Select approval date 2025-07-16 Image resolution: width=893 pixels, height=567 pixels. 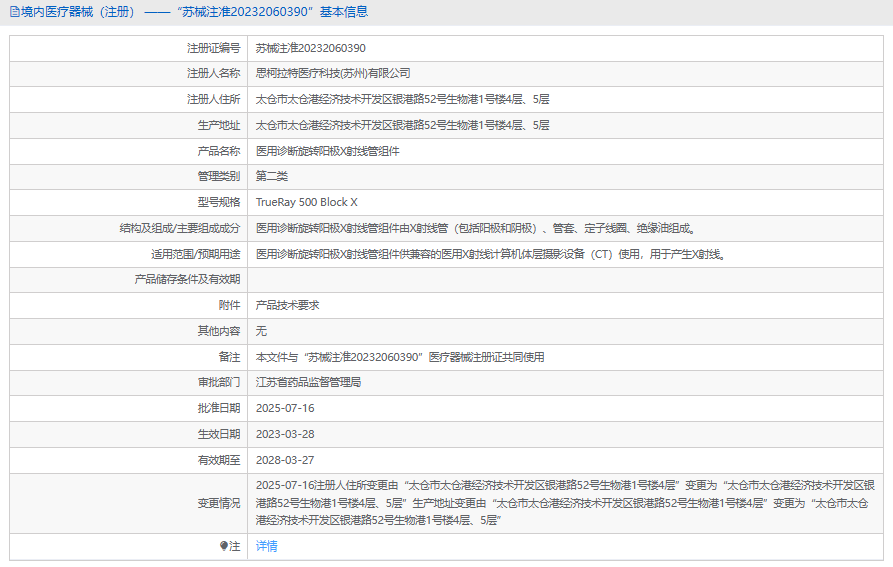[285, 408]
